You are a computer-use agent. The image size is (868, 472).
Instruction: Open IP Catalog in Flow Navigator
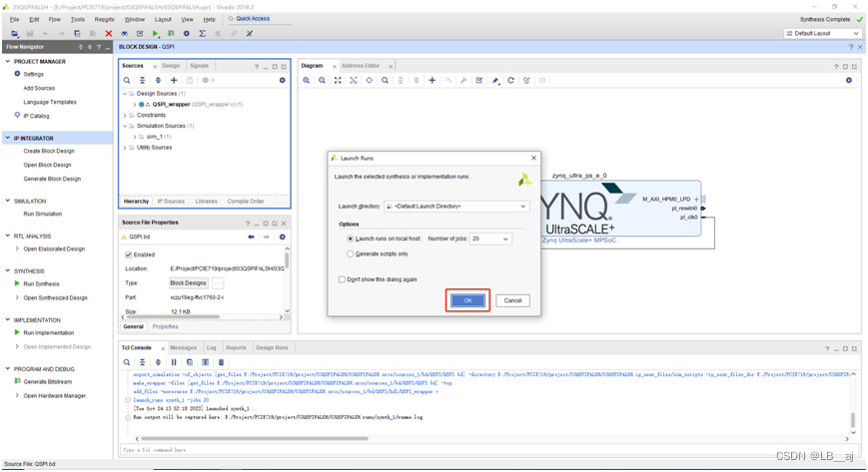click(x=36, y=116)
